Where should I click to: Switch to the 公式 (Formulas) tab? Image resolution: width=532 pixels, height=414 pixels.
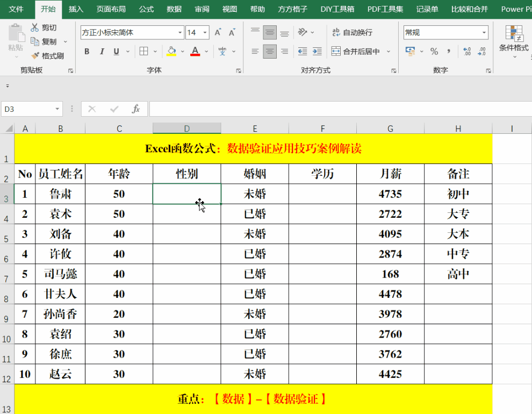[146, 9]
